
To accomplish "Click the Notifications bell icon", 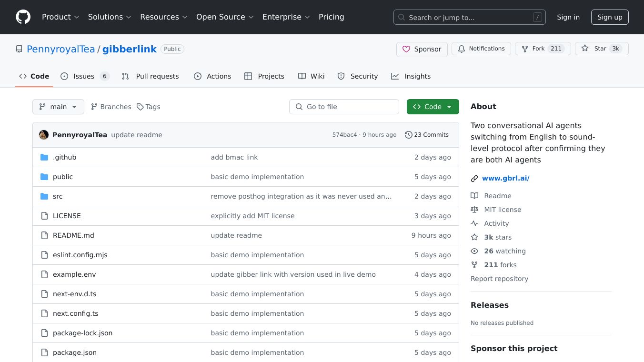I will click(x=462, y=49).
